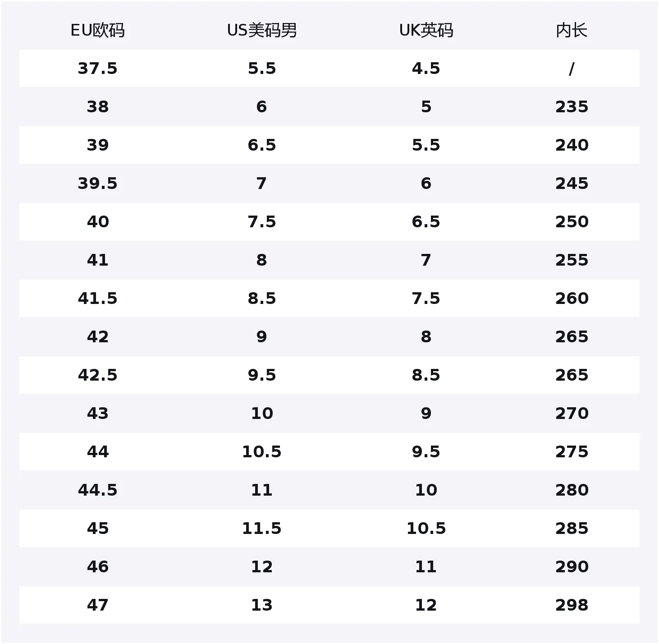The image size is (659, 644).
Task: Select EU size 41.5 cell
Action: coord(97,299)
